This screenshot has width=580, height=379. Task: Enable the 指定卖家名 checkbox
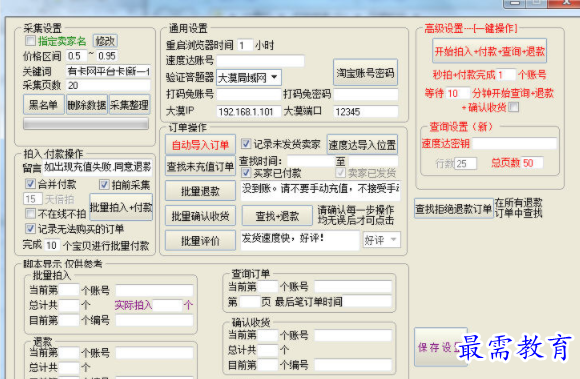[x=31, y=41]
